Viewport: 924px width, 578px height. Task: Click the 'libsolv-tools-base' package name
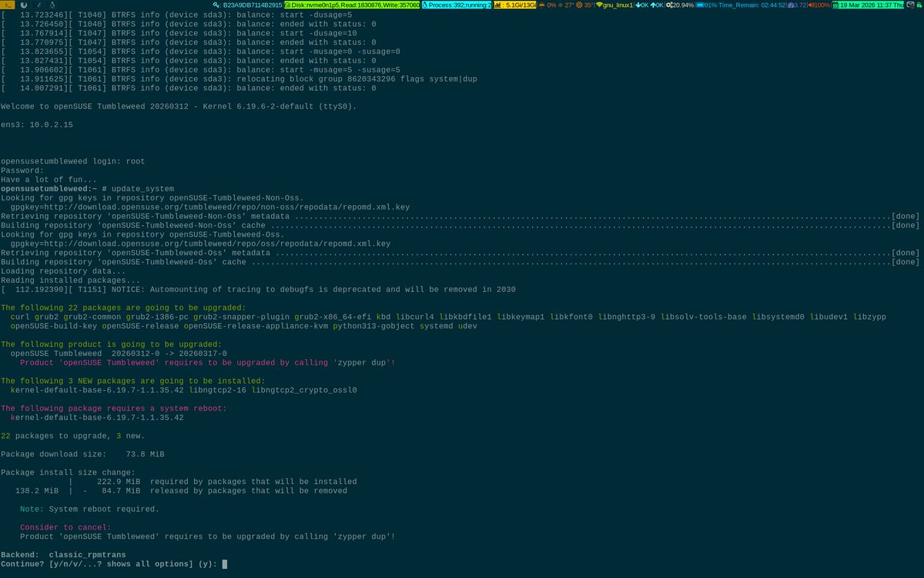(705, 317)
